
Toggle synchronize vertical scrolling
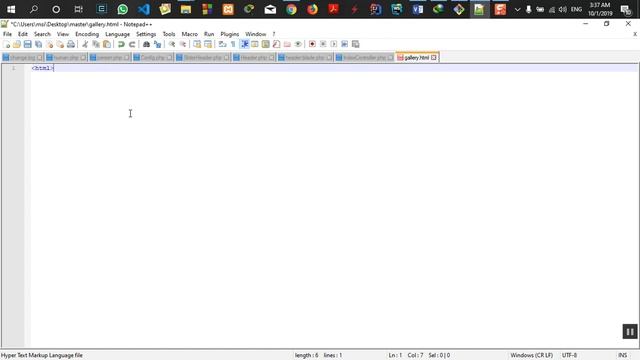pyautogui.click(x=197, y=44)
